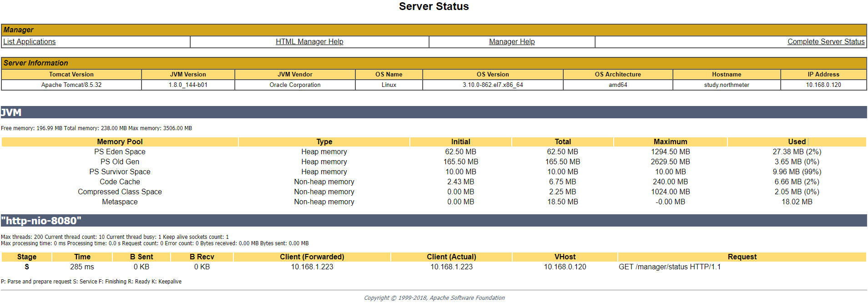
Task: Select the PS Survivor Space used value 99%
Action: (x=797, y=172)
